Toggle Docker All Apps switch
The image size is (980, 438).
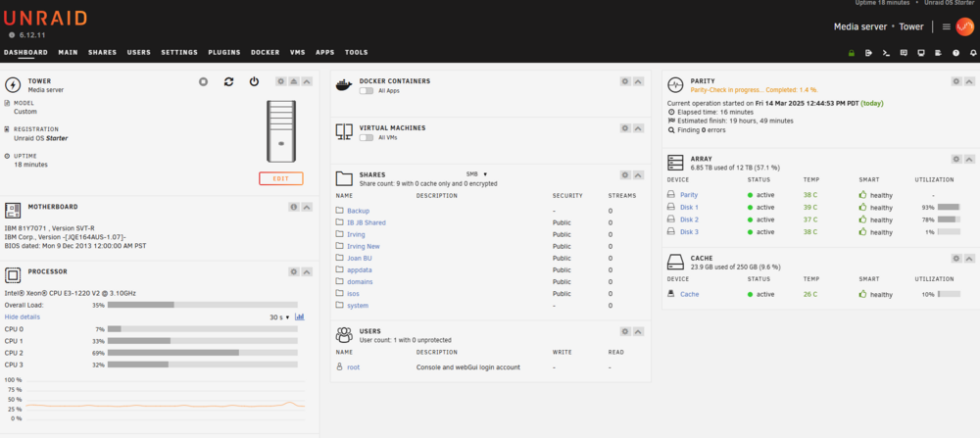coord(367,90)
